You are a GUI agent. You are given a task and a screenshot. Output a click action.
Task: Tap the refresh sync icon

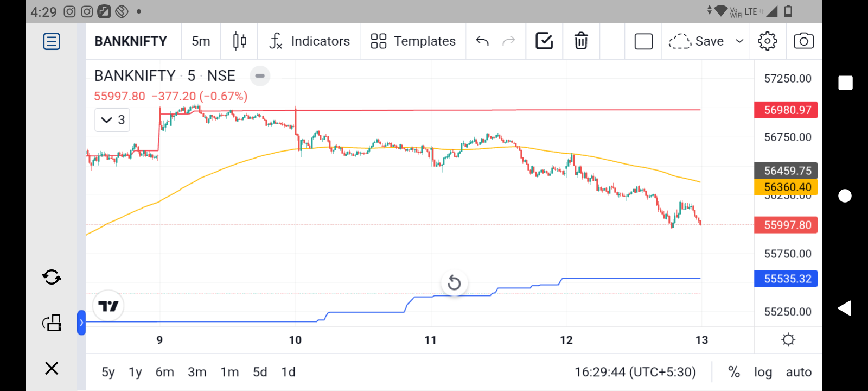(x=52, y=278)
